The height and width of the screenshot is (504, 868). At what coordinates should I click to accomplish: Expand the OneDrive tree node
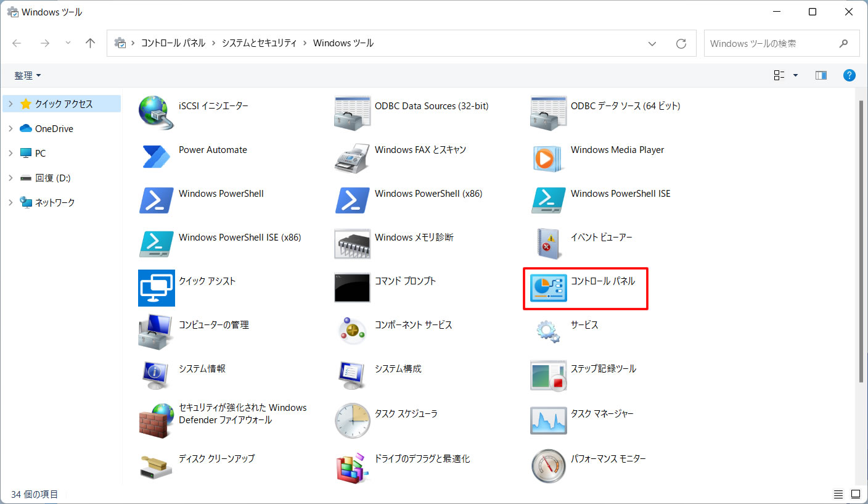(10, 128)
